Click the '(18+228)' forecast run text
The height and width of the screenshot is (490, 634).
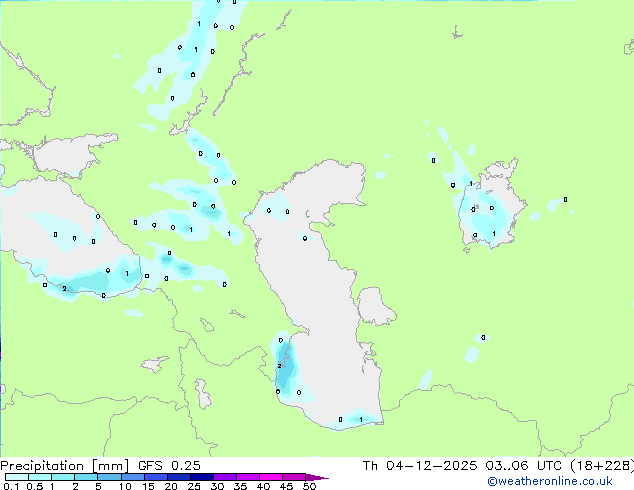coord(602,466)
